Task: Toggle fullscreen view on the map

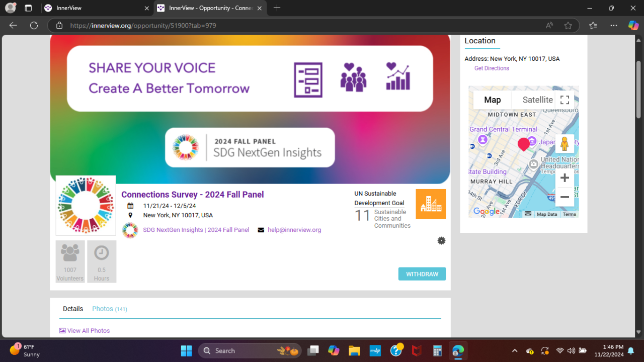Action: pyautogui.click(x=565, y=100)
